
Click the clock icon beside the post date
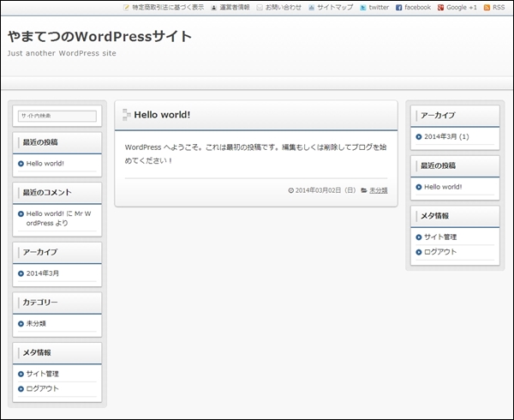[x=290, y=190]
